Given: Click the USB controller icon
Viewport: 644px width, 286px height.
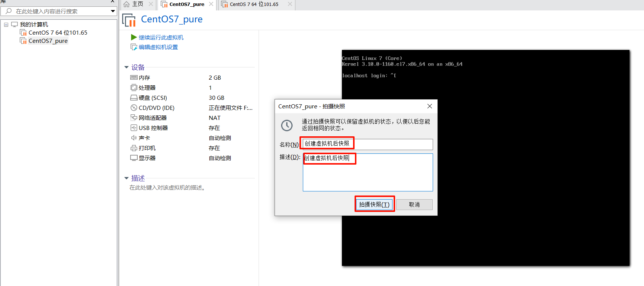Looking at the screenshot, I should tap(134, 128).
